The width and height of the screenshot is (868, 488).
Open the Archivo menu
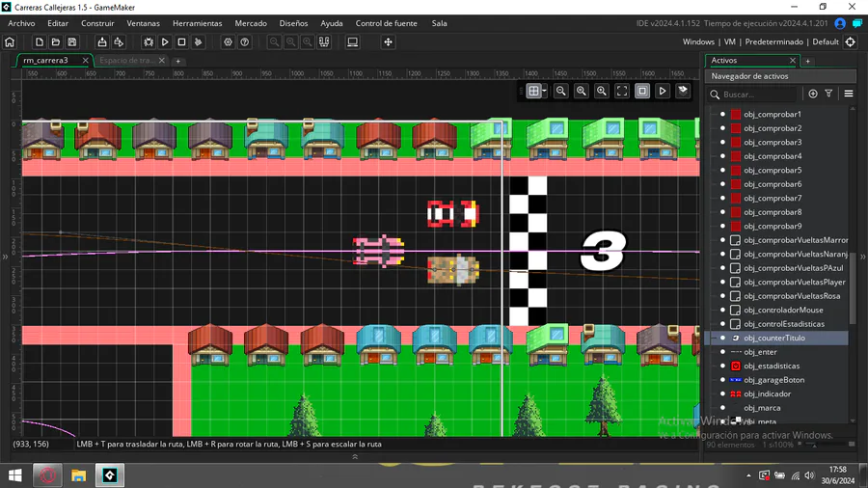pyautogui.click(x=21, y=23)
